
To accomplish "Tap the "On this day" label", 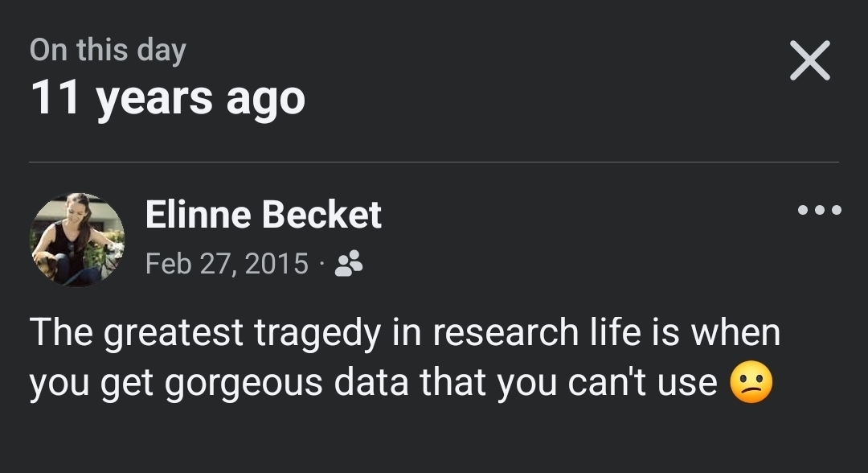I will [108, 49].
